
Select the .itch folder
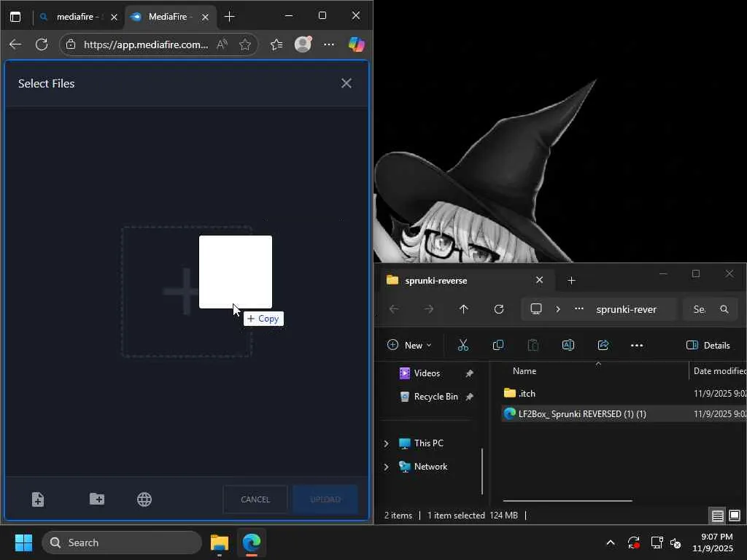click(527, 393)
